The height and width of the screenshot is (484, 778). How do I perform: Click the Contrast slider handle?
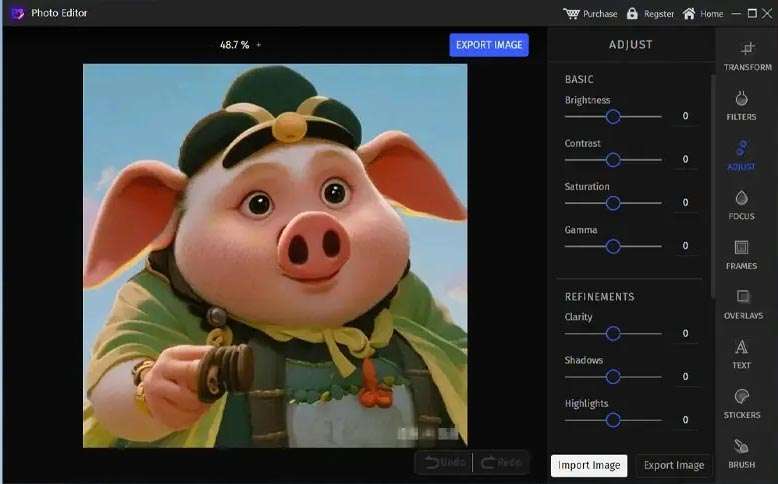pyautogui.click(x=613, y=159)
